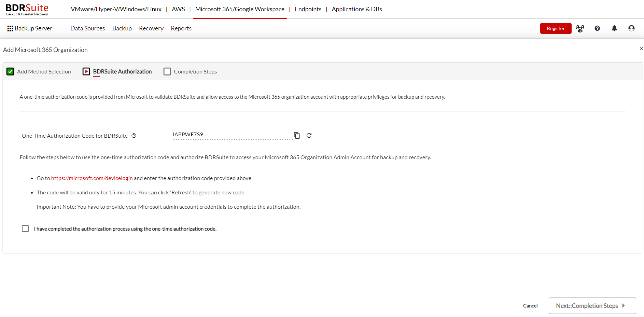Image resolution: width=644 pixels, height=317 pixels.
Task: Click the red Register button
Action: pos(556,28)
